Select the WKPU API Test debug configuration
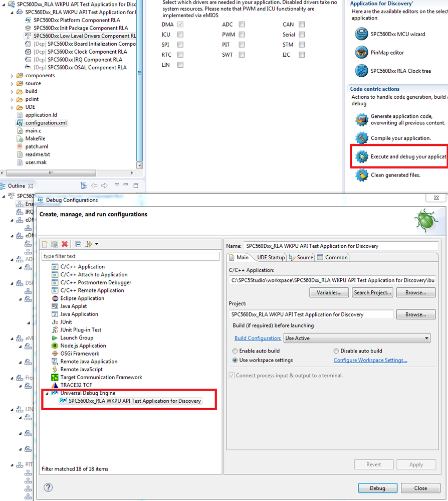This screenshot has height=501, width=448. click(x=130, y=401)
